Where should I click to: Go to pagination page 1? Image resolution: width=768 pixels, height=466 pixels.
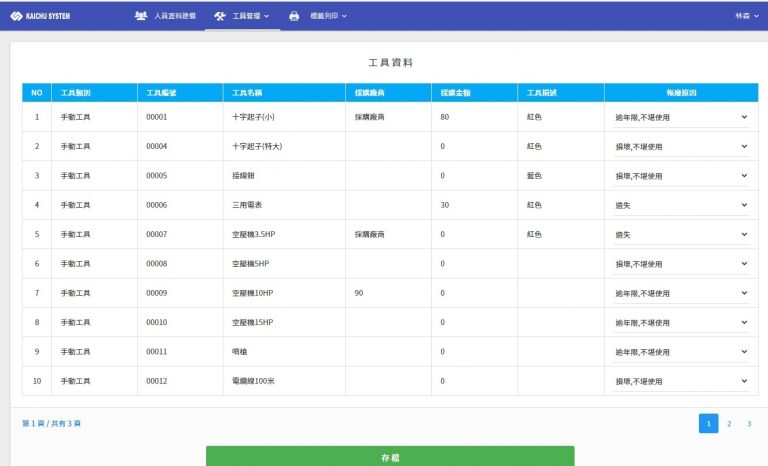pos(708,423)
